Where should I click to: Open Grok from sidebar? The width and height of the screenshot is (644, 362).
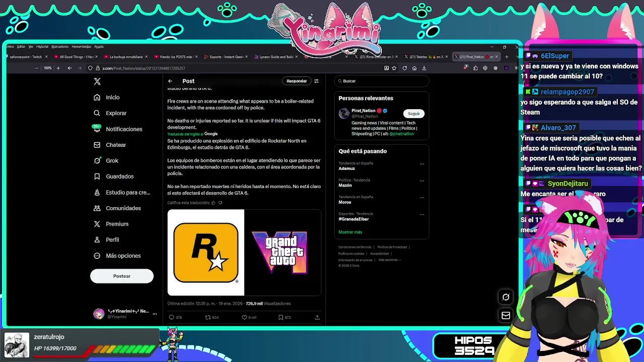click(x=106, y=161)
